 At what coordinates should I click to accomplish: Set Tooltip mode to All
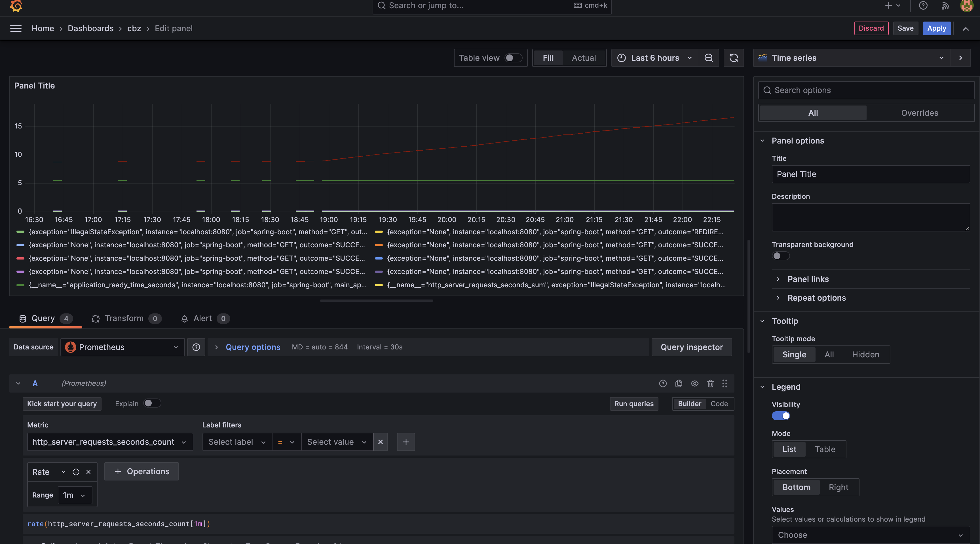click(x=829, y=355)
